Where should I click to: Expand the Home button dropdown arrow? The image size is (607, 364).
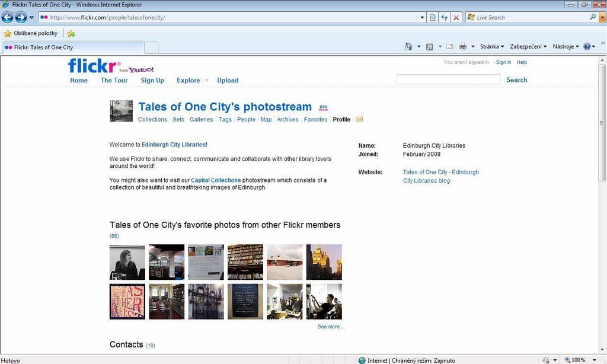pyautogui.click(x=419, y=46)
